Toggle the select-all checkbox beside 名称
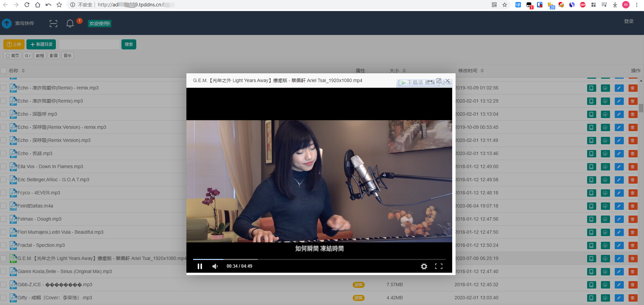 click(x=3, y=71)
